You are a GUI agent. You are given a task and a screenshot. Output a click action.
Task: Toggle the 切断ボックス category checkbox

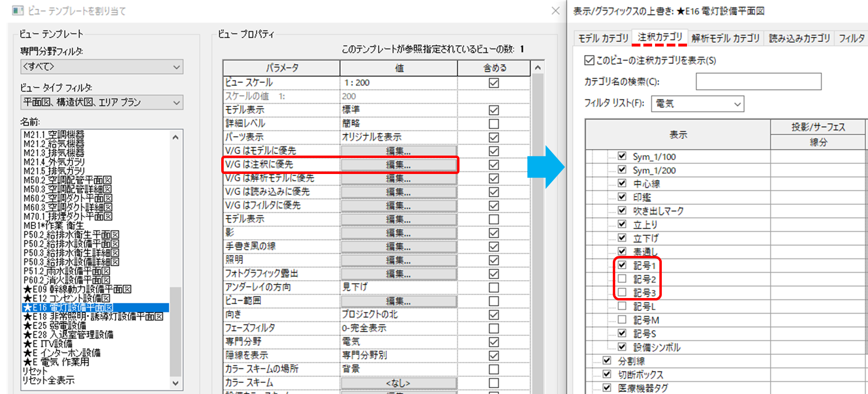[x=606, y=374]
